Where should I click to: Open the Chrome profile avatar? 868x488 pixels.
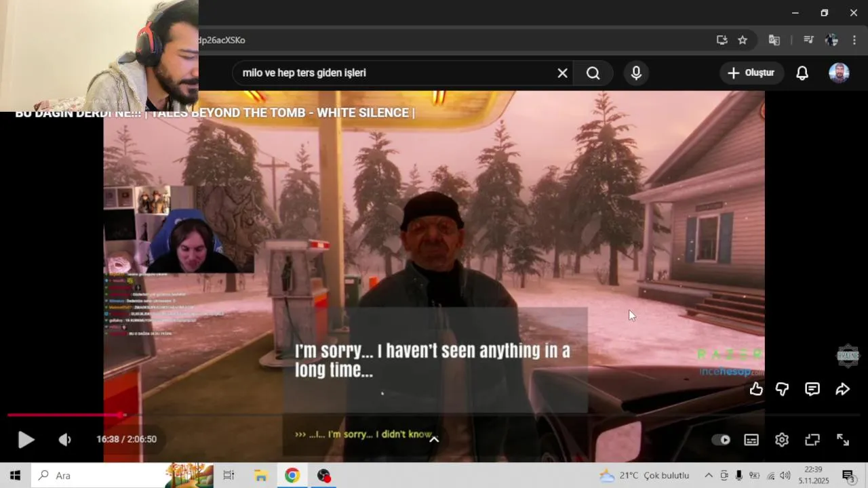tap(831, 40)
